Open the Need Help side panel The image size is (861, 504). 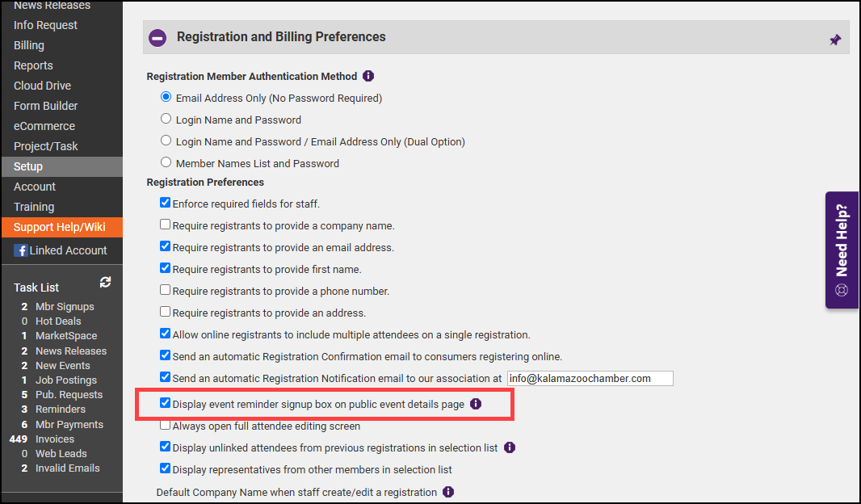(x=842, y=250)
